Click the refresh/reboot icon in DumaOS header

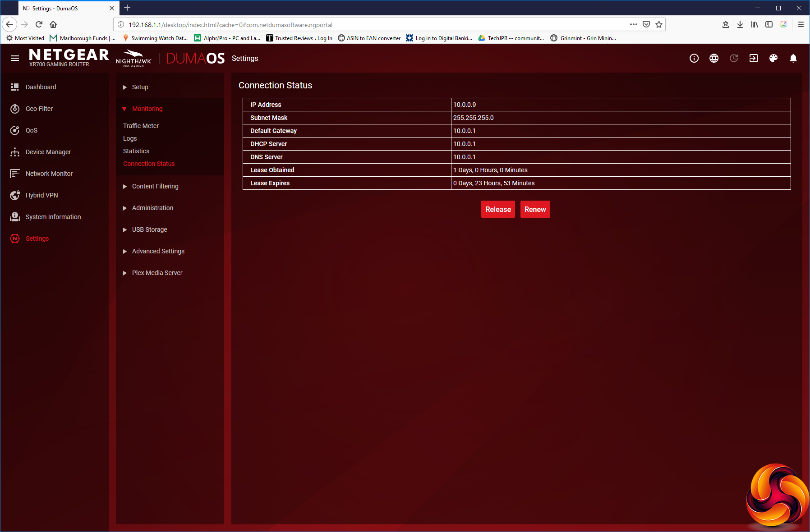click(734, 58)
